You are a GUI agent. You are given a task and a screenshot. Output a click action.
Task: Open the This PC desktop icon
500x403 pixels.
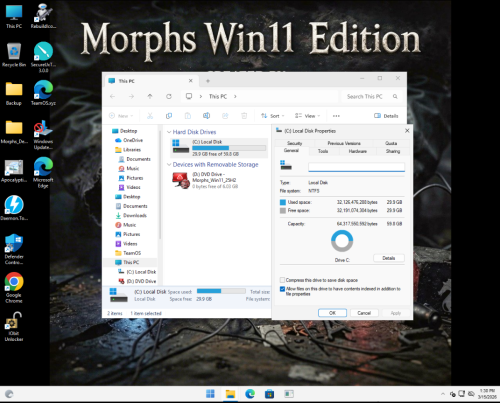pos(14,16)
